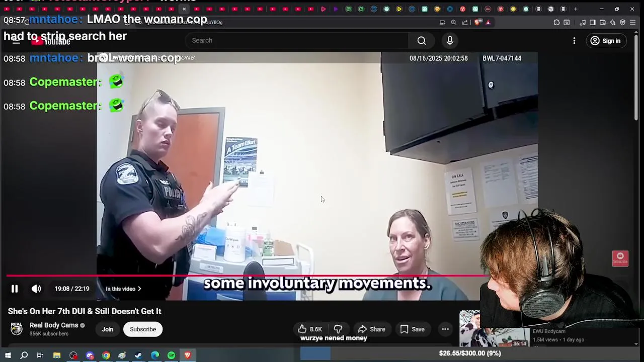Screen dimensions: 644x362
Task: Launch Steam from the taskbar
Action: (x=138, y=355)
